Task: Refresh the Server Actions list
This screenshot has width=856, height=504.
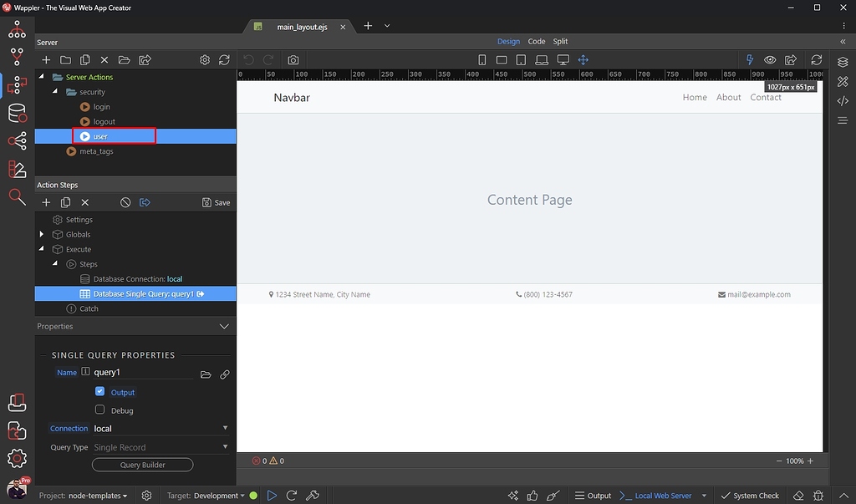Action: 224,59
